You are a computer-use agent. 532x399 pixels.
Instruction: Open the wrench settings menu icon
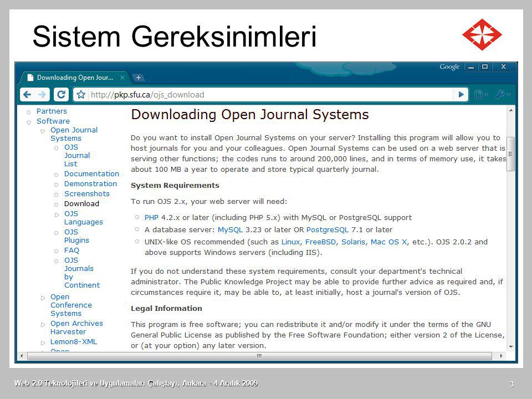click(503, 95)
